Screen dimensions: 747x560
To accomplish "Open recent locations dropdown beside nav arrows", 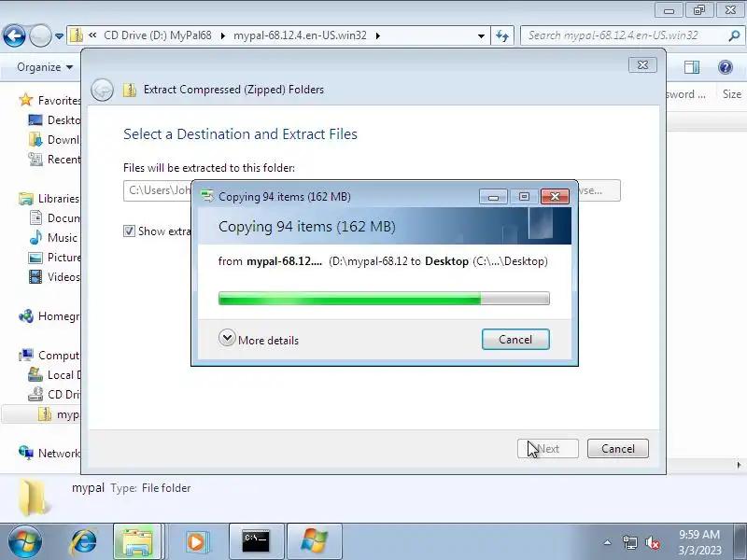I will (x=59, y=36).
